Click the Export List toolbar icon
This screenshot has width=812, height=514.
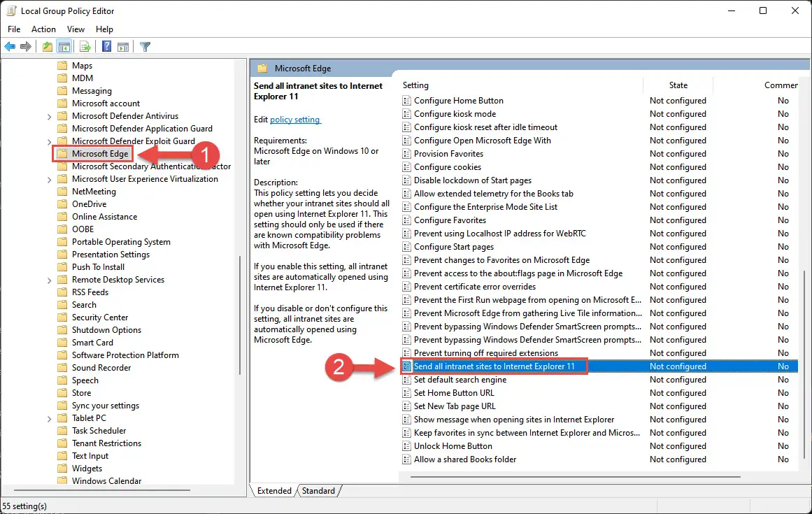pos(85,47)
